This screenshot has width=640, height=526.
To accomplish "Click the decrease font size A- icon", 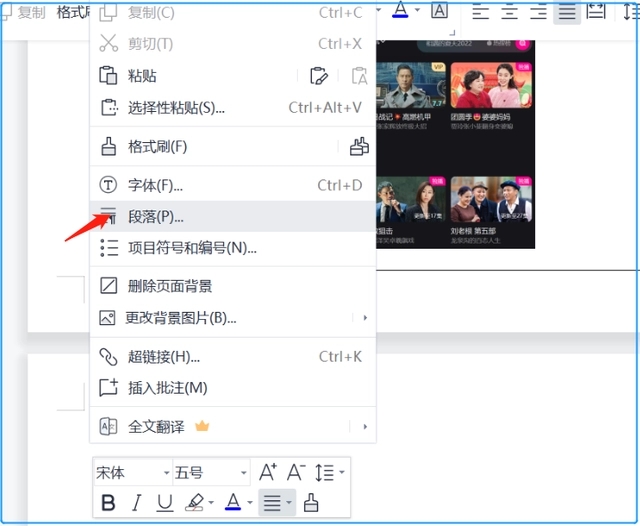I will [296, 473].
